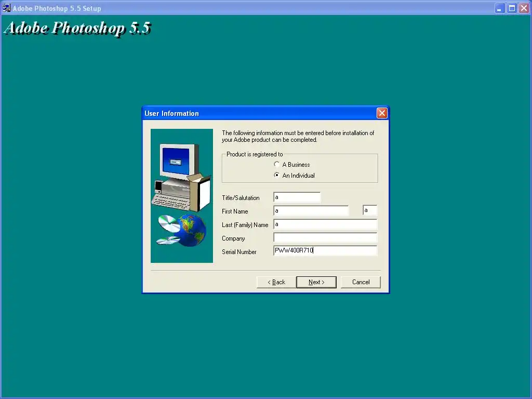This screenshot has width=532, height=399.
Task: Close the Adobe Photoshop 5.5 Setup window
Action: 524,8
